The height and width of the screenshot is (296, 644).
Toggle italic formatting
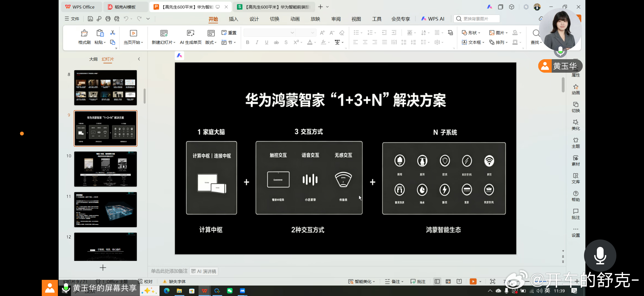pyautogui.click(x=257, y=42)
